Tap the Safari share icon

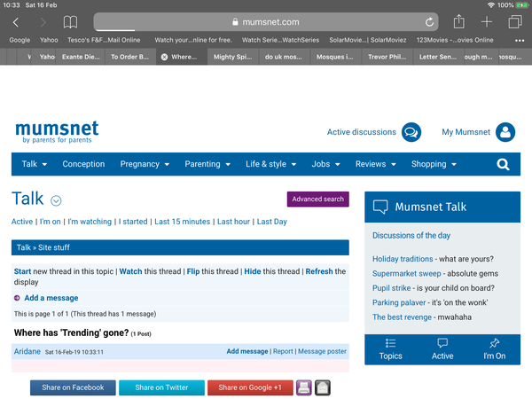pyautogui.click(x=458, y=22)
